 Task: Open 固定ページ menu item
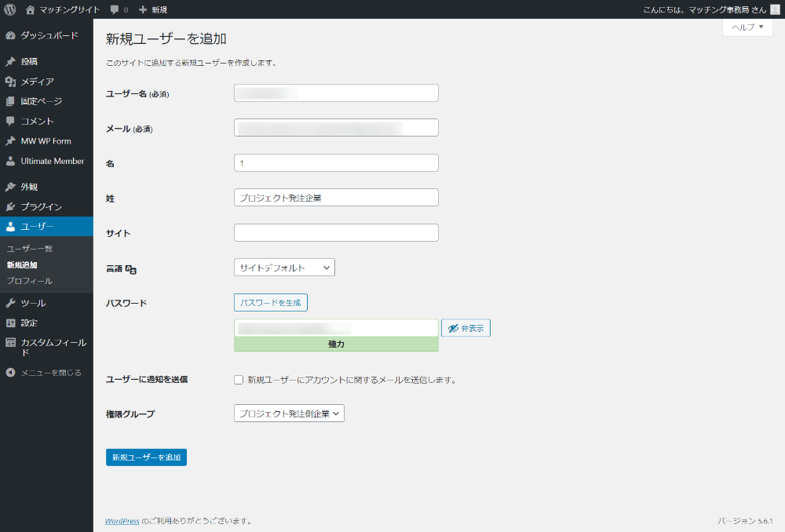point(46,101)
